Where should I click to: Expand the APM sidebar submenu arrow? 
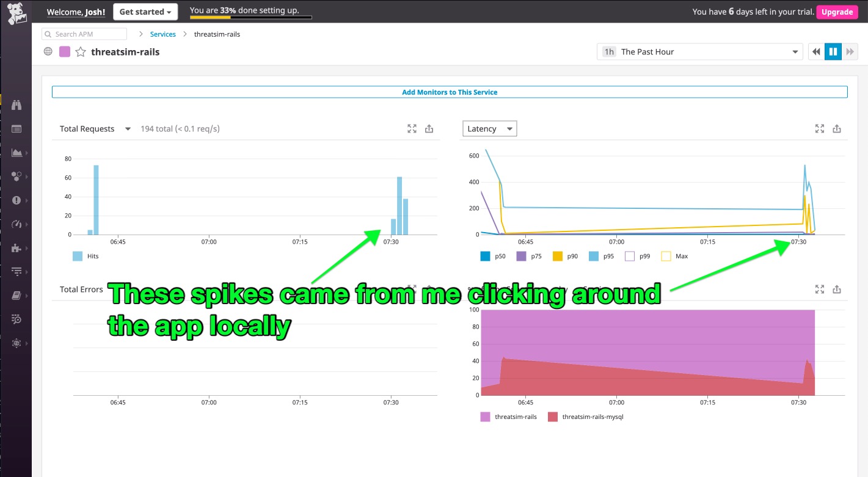click(x=27, y=271)
